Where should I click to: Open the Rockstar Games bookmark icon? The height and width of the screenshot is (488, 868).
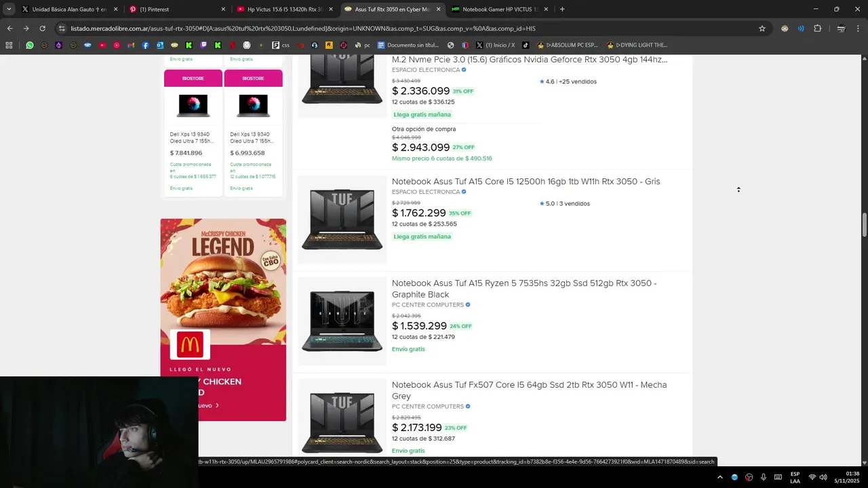(328, 45)
